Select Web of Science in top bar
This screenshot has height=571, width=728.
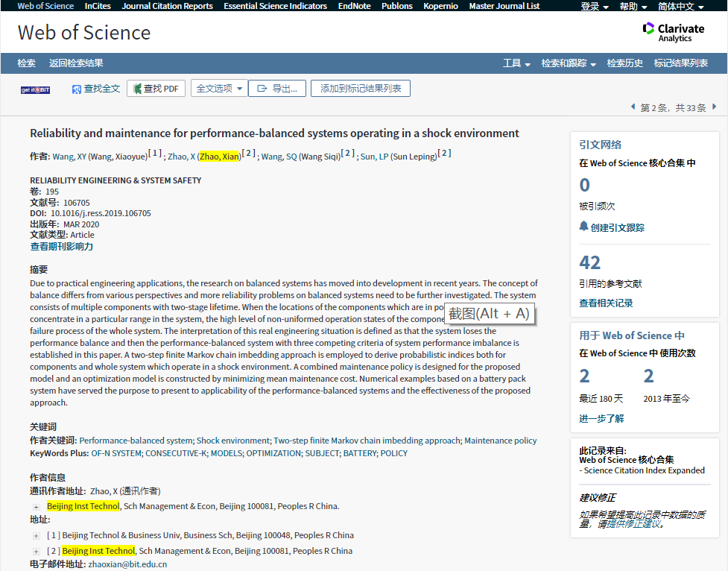pos(45,6)
